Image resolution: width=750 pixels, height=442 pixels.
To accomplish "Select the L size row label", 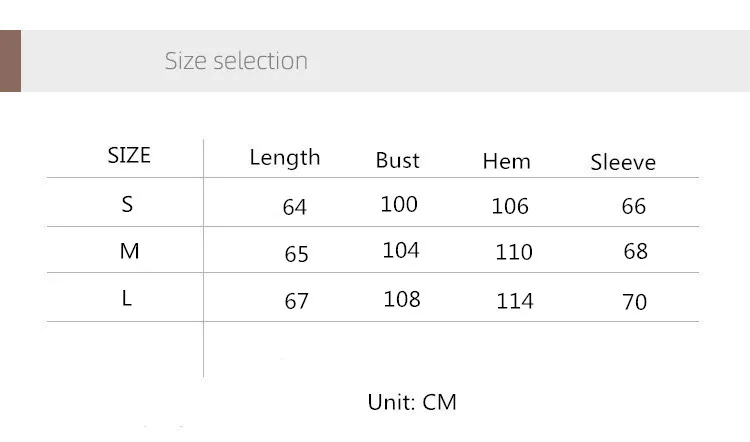I will click(127, 298).
